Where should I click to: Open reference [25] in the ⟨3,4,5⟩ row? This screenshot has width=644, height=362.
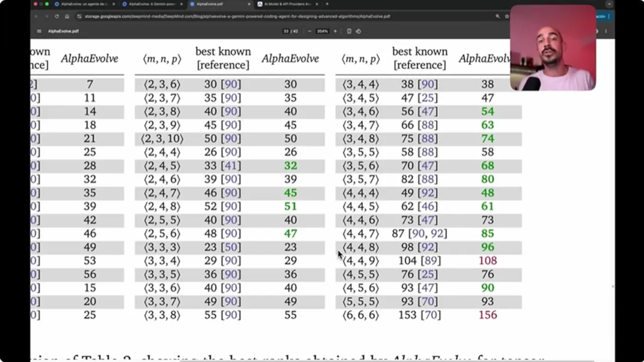427,98
